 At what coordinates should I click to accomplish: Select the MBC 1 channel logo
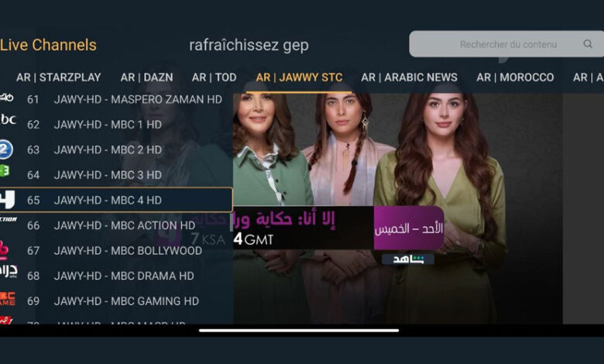tap(8, 119)
